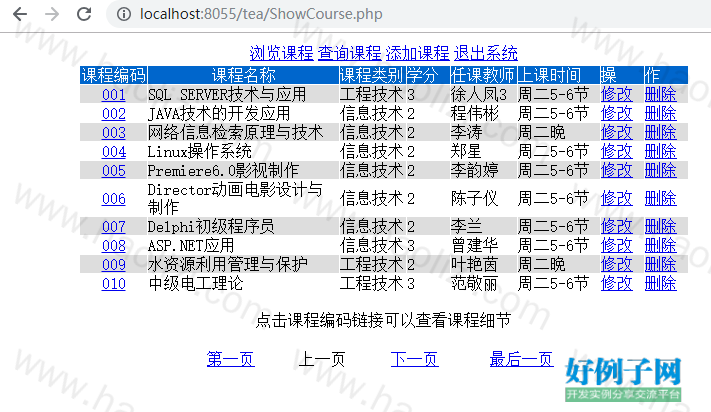Open course code 008 details

[114, 246]
